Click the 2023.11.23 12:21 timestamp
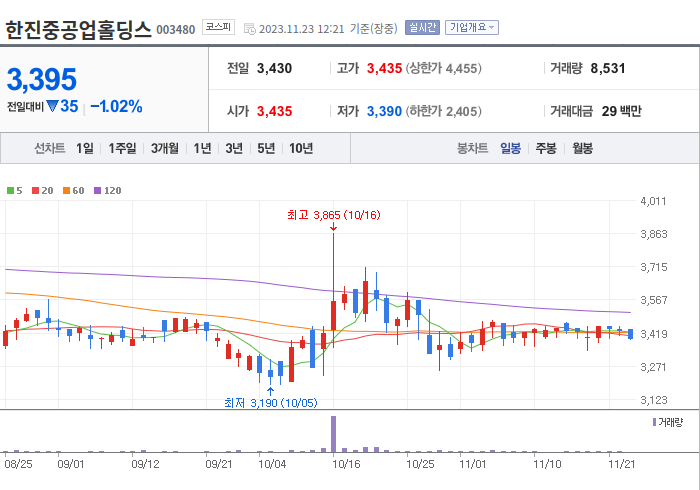Image resolution: width=700 pixels, height=490 pixels. pos(302,29)
